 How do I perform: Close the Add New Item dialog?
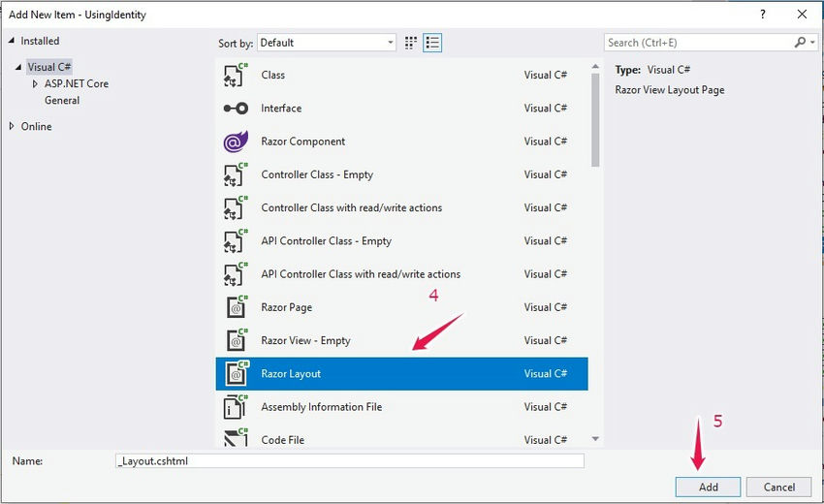[802, 15]
